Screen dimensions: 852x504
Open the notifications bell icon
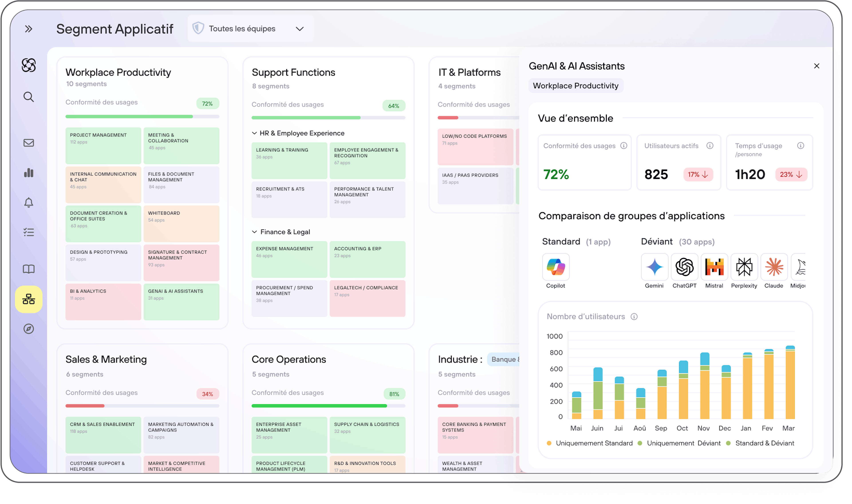(x=29, y=202)
